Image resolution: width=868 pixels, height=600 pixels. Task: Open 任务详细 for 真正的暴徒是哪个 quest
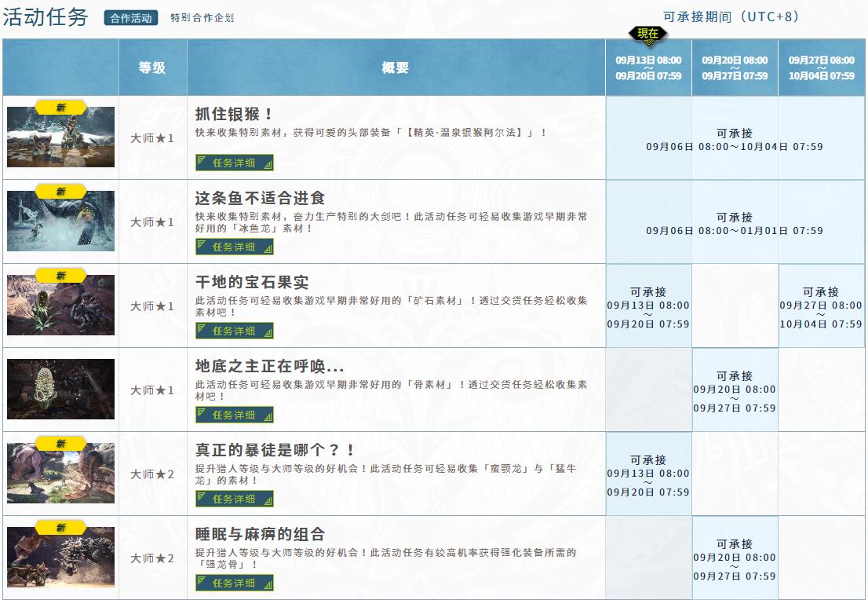(x=235, y=499)
